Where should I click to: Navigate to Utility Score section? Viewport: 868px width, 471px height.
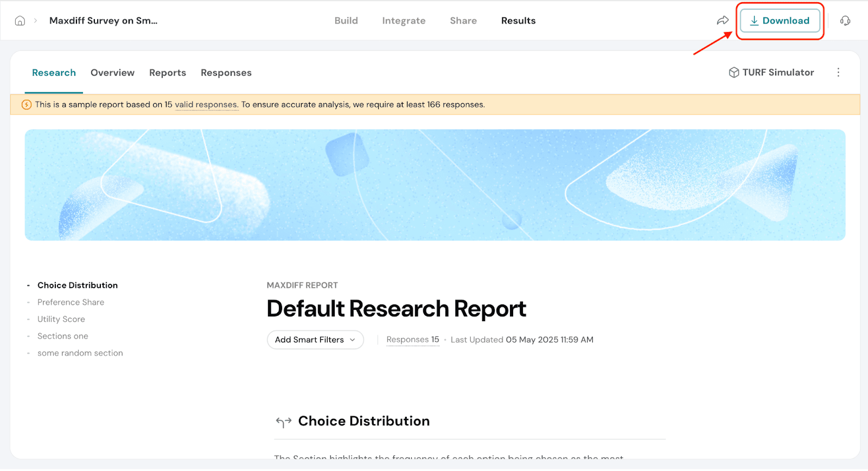pyautogui.click(x=61, y=319)
